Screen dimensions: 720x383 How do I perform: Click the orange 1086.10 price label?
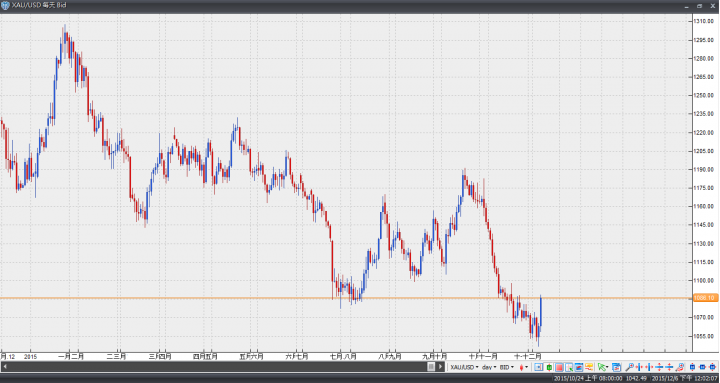(706, 298)
